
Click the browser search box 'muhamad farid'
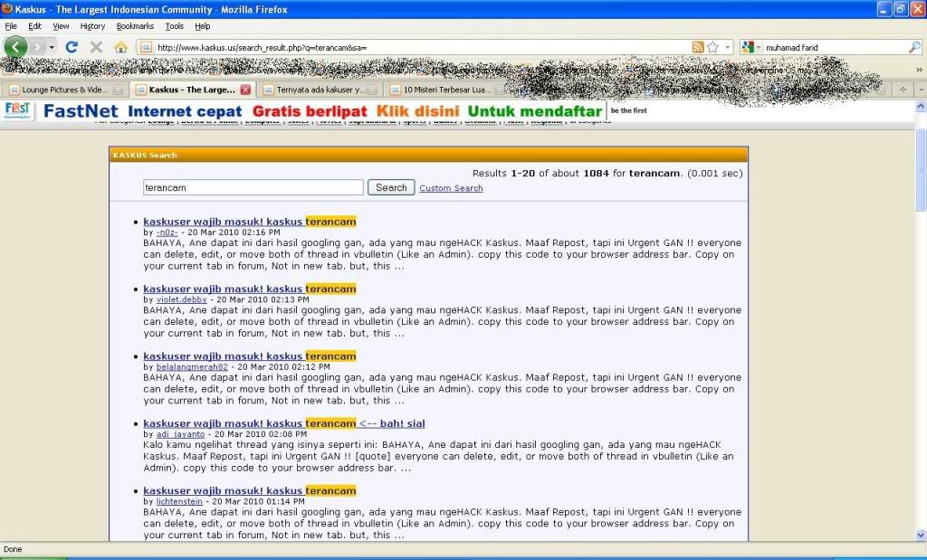[x=835, y=48]
